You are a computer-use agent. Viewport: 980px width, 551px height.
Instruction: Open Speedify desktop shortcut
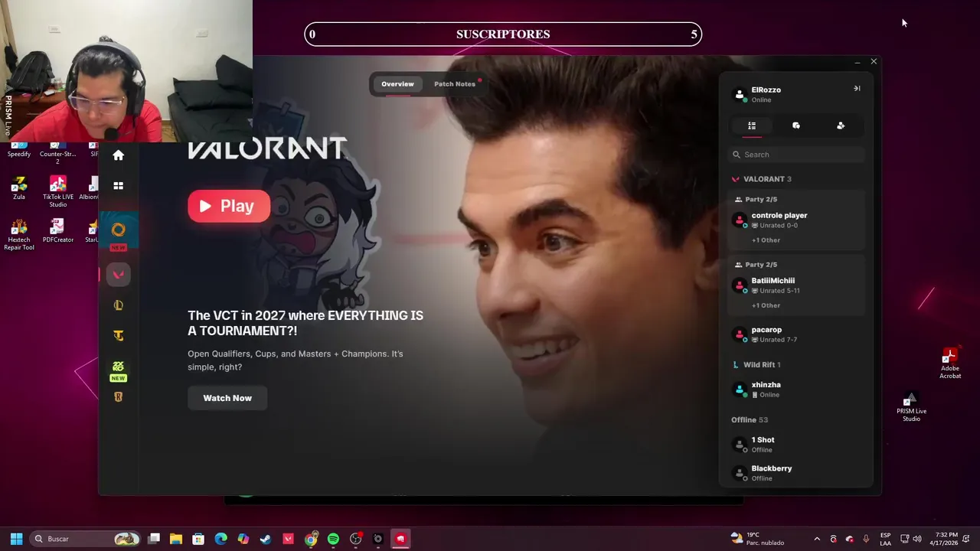click(x=19, y=150)
